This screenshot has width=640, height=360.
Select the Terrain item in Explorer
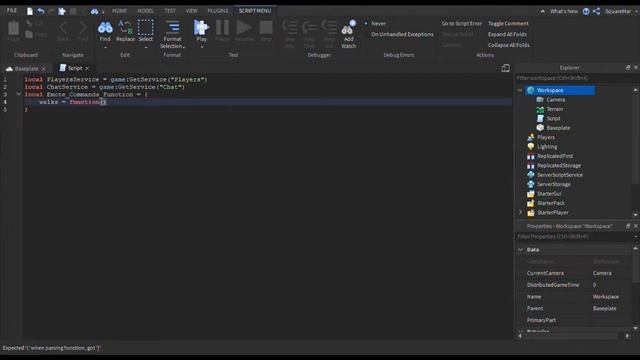pos(554,109)
